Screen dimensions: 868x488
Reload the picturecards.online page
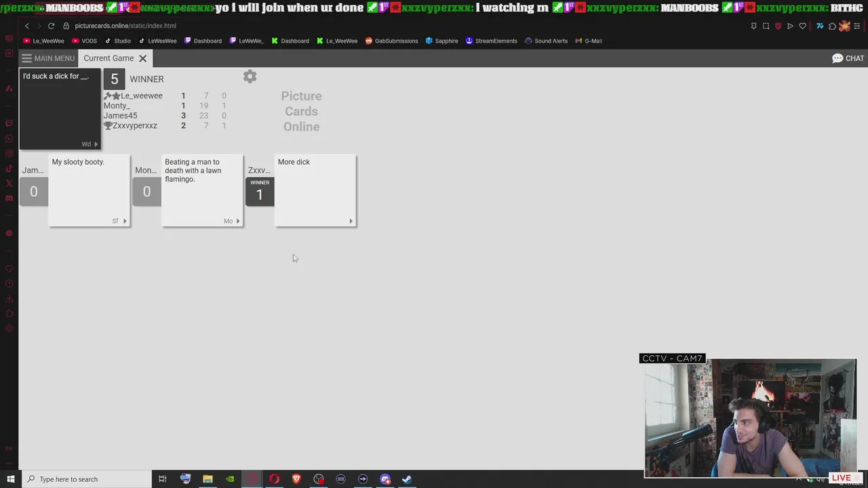51,26
